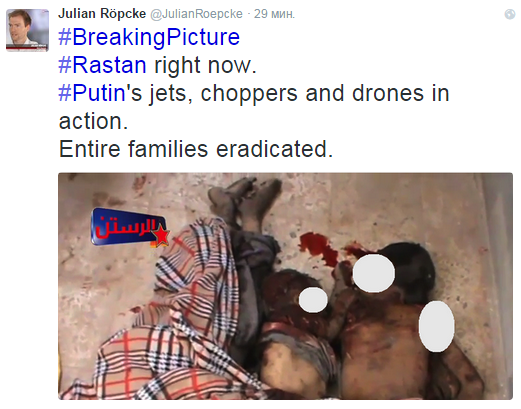
Task: Click the globe icon at tweet's top right
Action: pos(510,14)
